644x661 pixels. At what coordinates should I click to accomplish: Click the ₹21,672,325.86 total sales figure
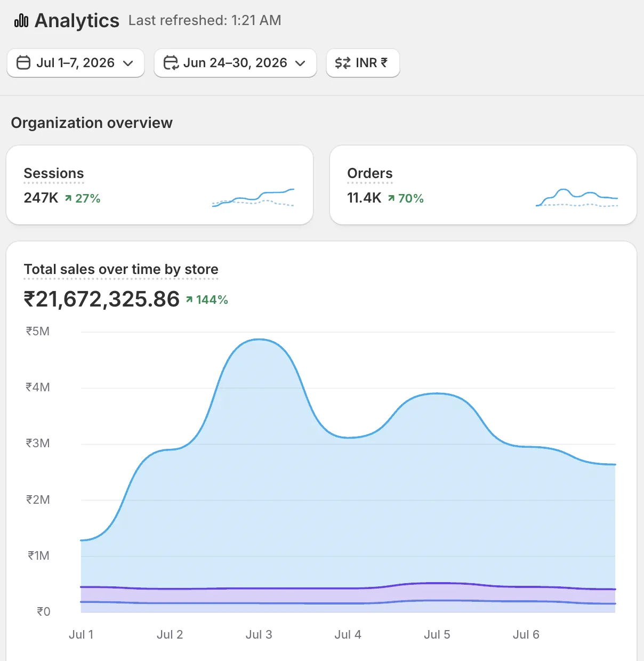click(x=102, y=299)
